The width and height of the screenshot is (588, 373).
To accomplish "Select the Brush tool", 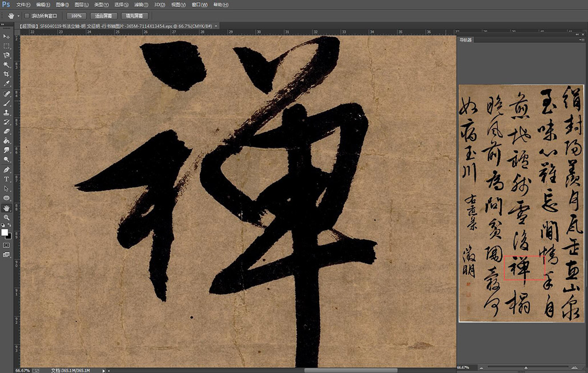I will [6, 103].
